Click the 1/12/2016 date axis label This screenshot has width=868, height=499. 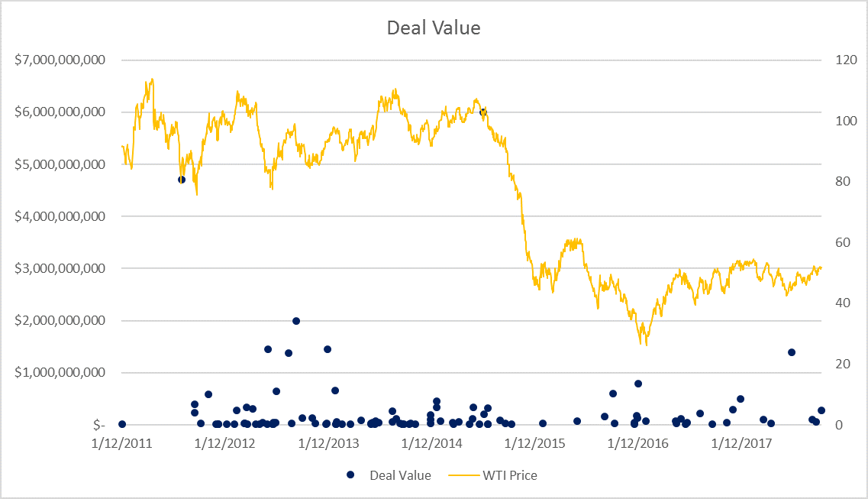pyautogui.click(x=638, y=443)
